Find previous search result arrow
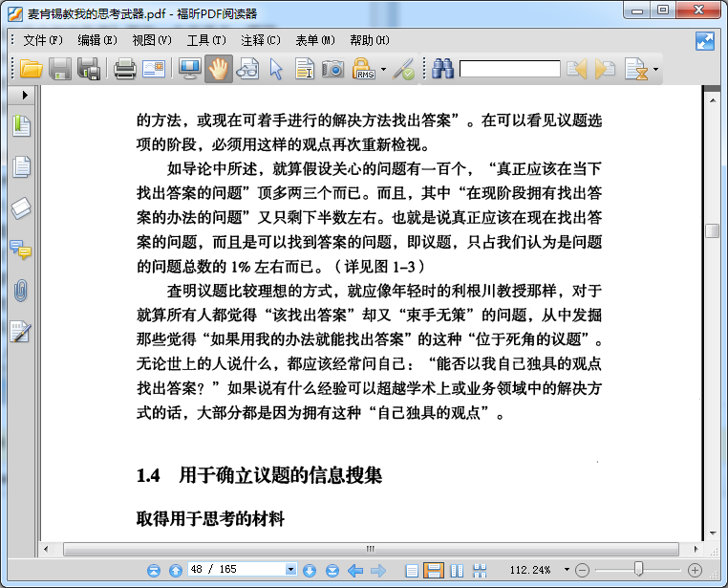The height and width of the screenshot is (588, 728). 577,69
